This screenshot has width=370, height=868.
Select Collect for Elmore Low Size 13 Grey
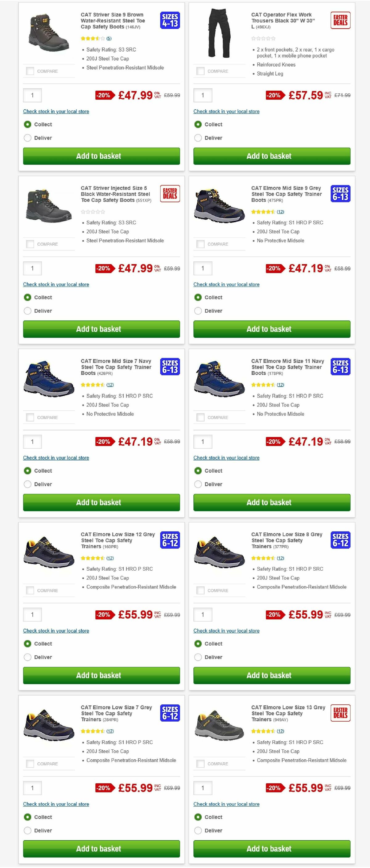point(198,817)
